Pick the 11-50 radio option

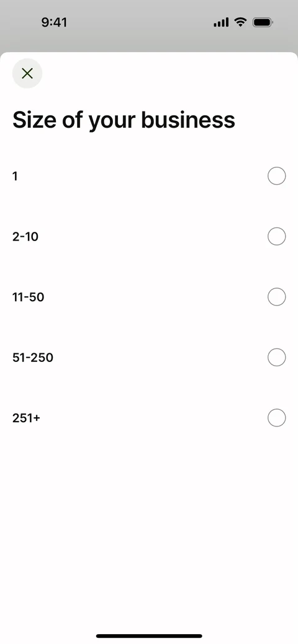click(277, 296)
